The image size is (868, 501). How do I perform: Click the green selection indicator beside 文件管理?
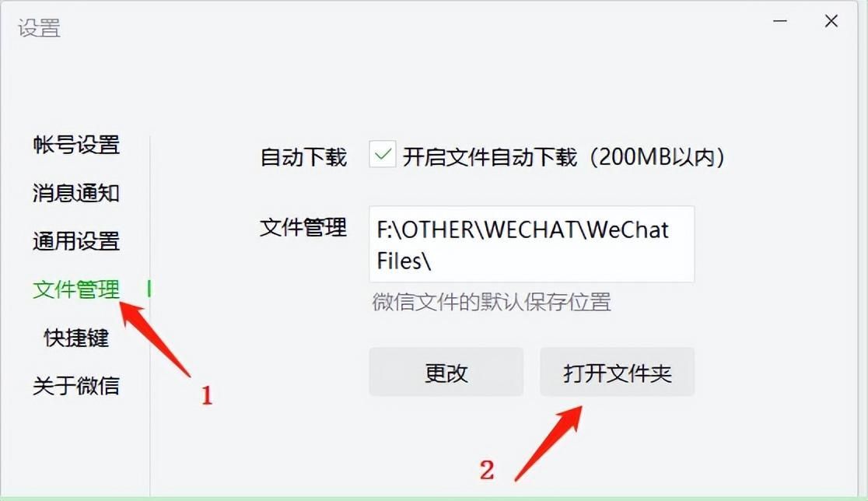tap(149, 289)
